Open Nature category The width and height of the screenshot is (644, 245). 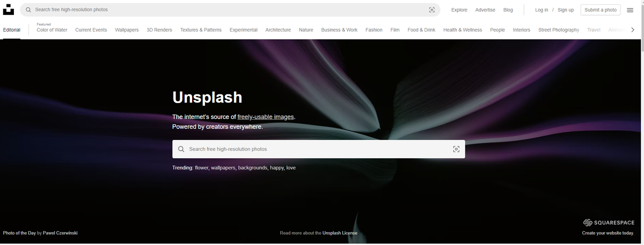(x=306, y=30)
